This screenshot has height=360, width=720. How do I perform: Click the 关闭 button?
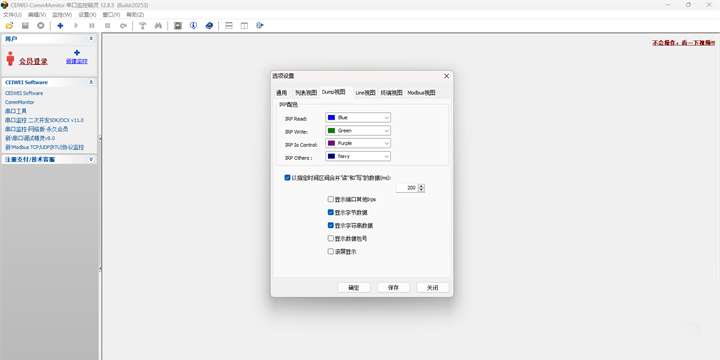(433, 287)
